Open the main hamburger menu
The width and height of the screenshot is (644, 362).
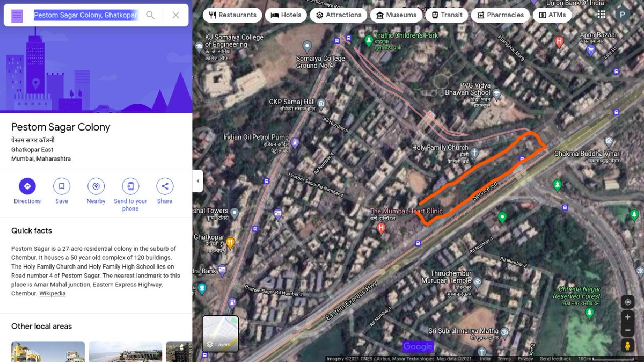click(x=17, y=16)
